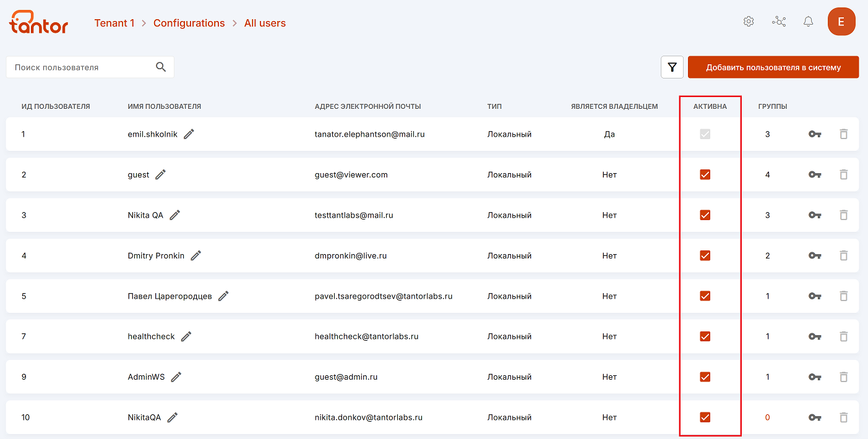Image resolution: width=868 pixels, height=439 pixels.
Task: Edit username NikitaQA with pencil icon
Action: click(x=173, y=417)
